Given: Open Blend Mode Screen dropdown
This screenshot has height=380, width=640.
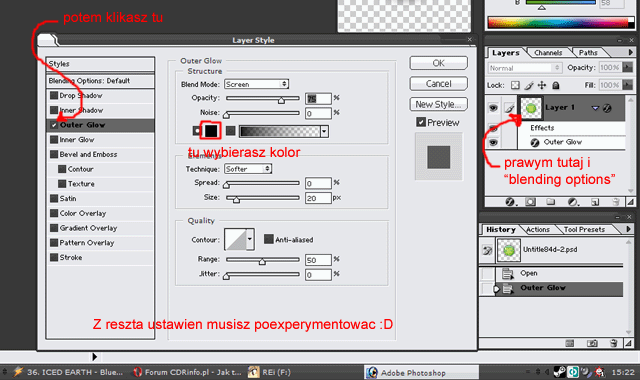Looking at the screenshot, I should (256, 84).
